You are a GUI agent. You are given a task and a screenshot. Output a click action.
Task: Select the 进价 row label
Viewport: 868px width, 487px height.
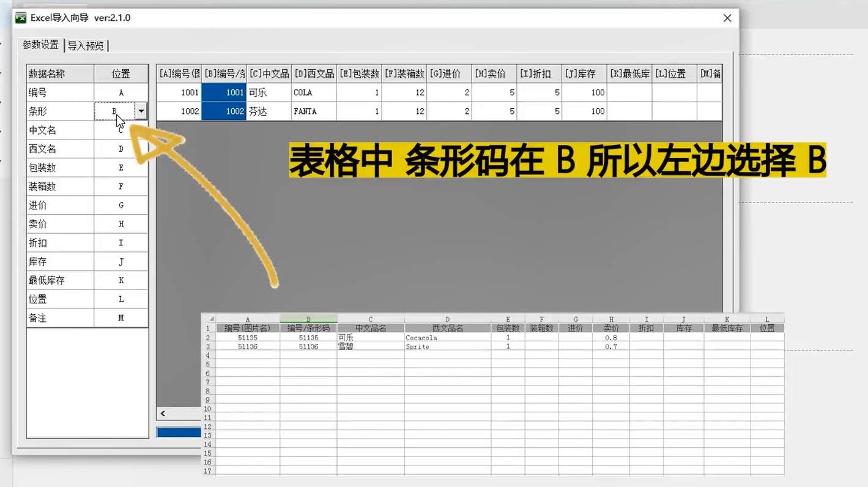tap(61, 205)
